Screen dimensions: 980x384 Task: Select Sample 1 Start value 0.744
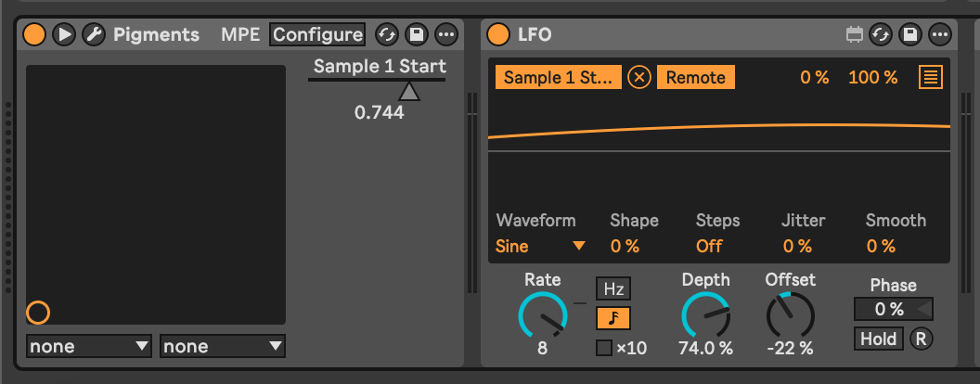coord(379,113)
